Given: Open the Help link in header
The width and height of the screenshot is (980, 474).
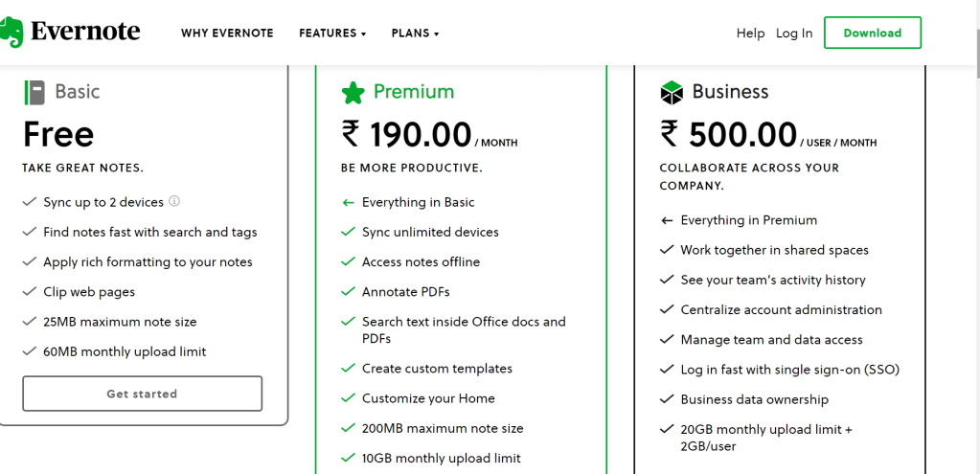Looking at the screenshot, I should coord(750,34).
